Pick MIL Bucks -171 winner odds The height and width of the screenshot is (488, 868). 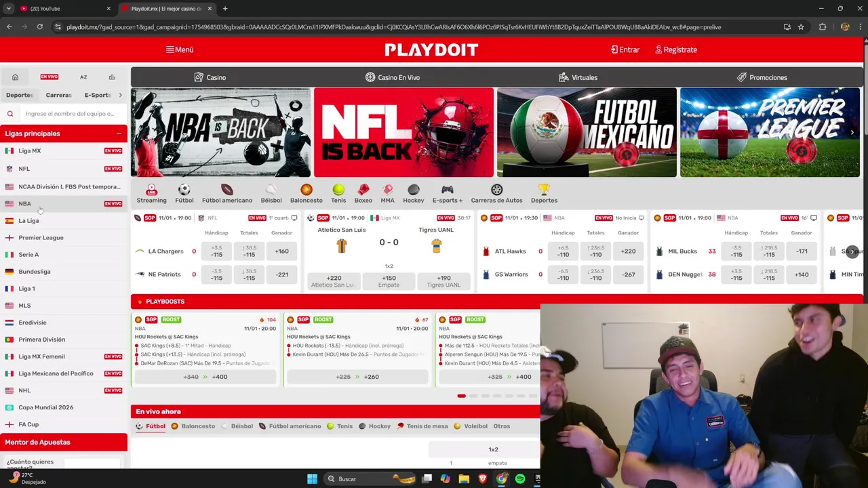[802, 251]
